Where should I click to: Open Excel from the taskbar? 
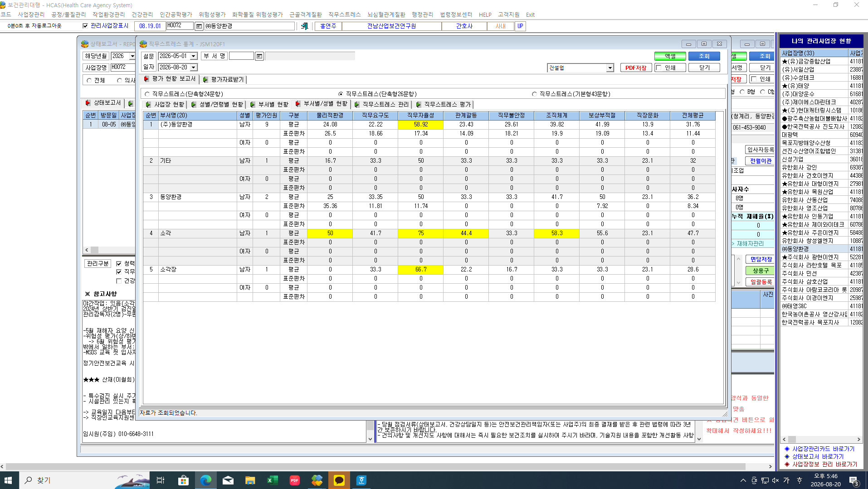272,480
